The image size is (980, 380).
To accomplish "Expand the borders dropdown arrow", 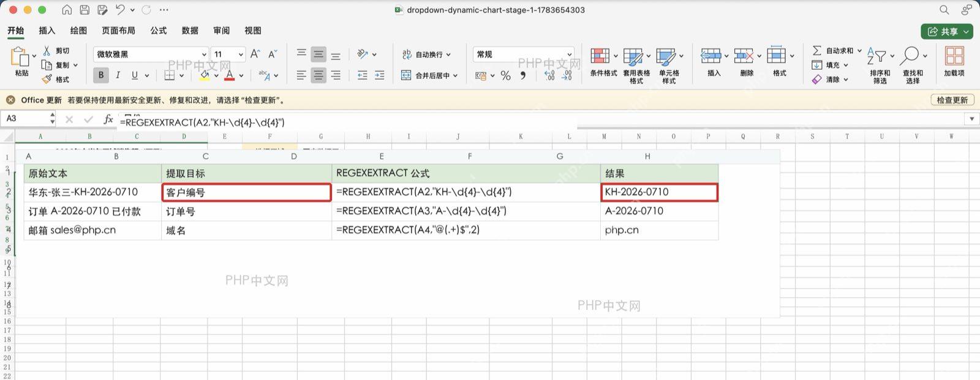I will pos(181,75).
